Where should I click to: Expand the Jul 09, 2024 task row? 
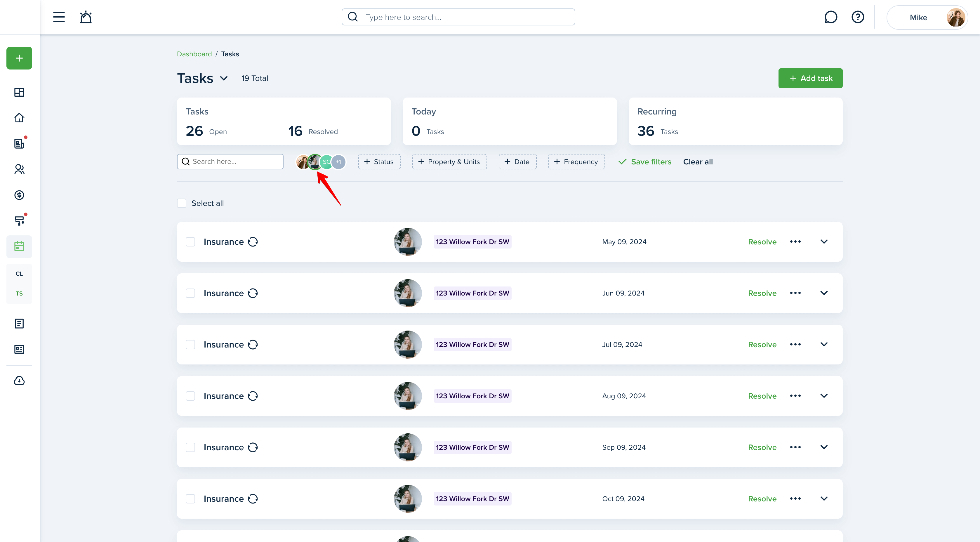(x=824, y=345)
